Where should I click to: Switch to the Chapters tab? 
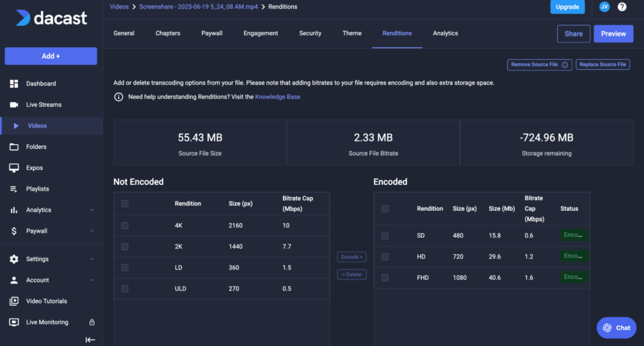click(168, 33)
